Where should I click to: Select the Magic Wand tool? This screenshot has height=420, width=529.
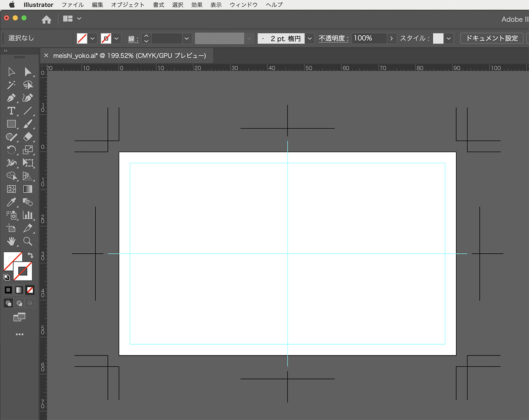pos(11,85)
